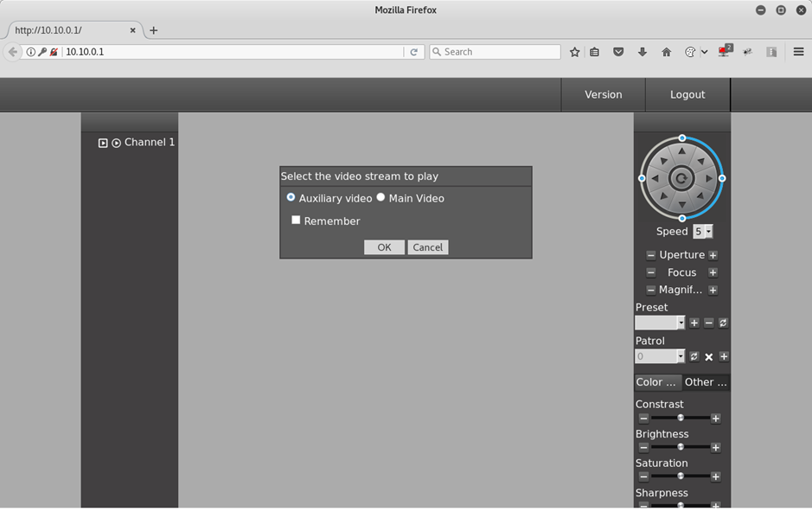The height and width of the screenshot is (518, 812).
Task: Show site information icon in address bar
Action: coord(31,52)
